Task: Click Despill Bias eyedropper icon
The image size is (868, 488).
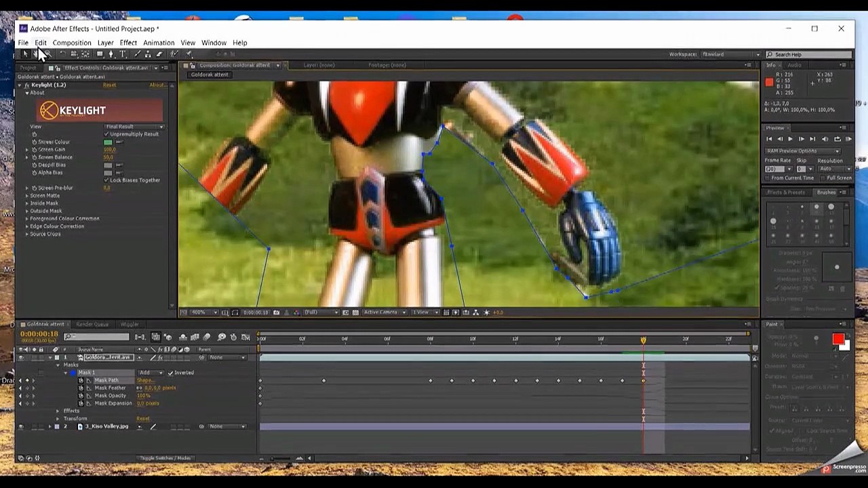Action: click(119, 165)
